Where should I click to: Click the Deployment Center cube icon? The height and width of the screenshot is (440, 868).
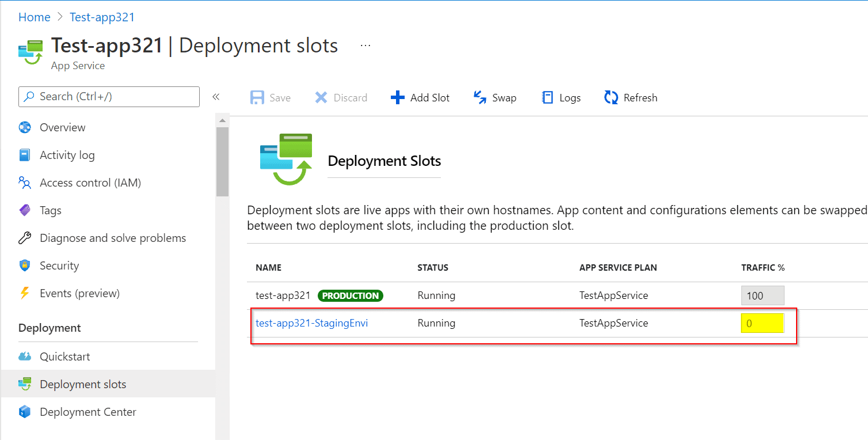[x=25, y=412]
